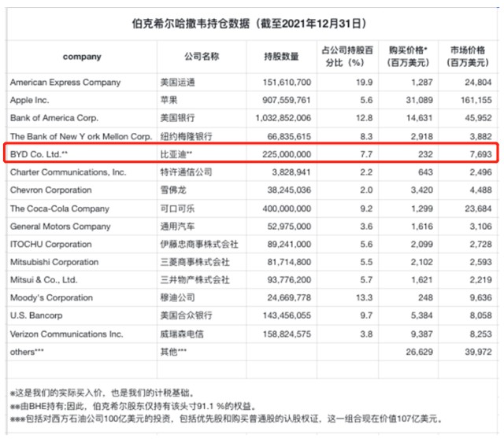Select the 市场价格 column header
Viewport: 504px width, 439px height.
468,56
